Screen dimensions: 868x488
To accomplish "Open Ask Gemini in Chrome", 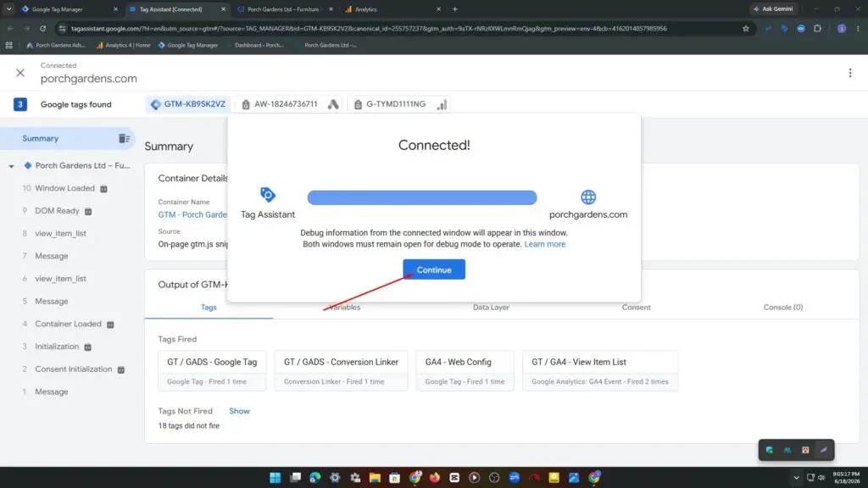I will (x=773, y=8).
